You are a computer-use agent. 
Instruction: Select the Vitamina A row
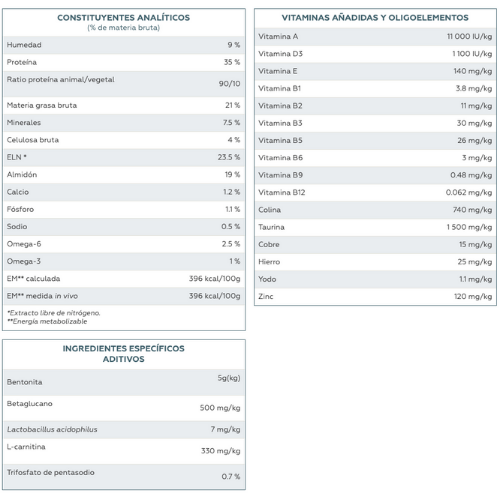(x=375, y=37)
